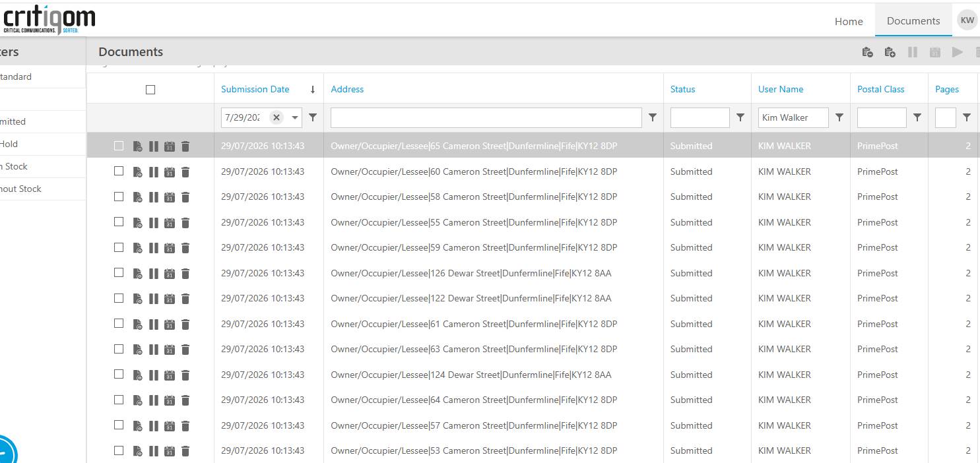This screenshot has height=463, width=980.
Task: Open the submission date picker dropdown
Action: [295, 118]
